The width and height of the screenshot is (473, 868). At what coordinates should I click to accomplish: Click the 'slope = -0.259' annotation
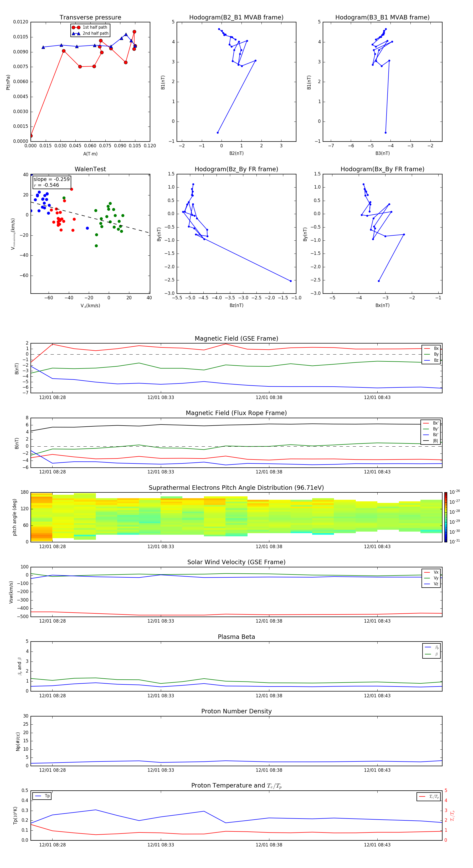pyautogui.click(x=52, y=179)
